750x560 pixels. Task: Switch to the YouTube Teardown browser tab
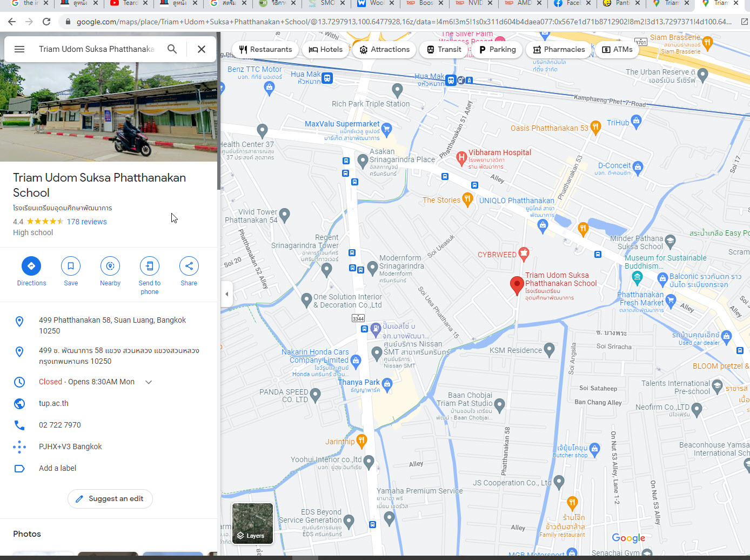130,3
